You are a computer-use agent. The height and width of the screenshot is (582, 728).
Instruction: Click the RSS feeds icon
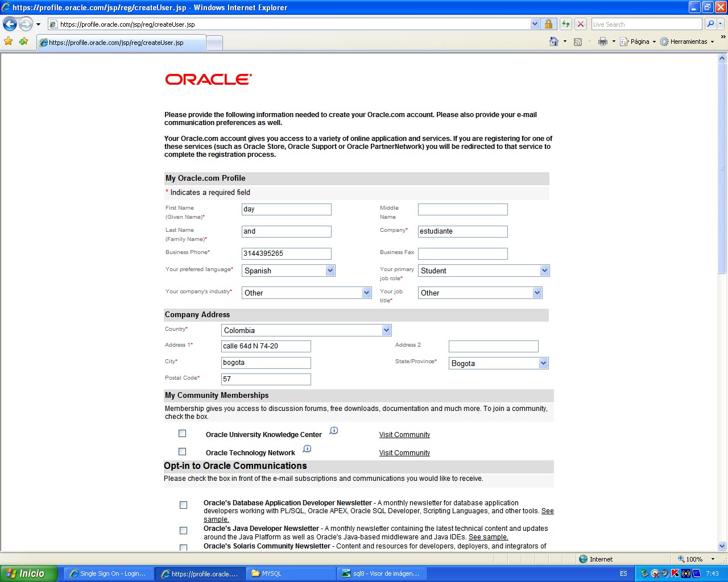[578, 41]
